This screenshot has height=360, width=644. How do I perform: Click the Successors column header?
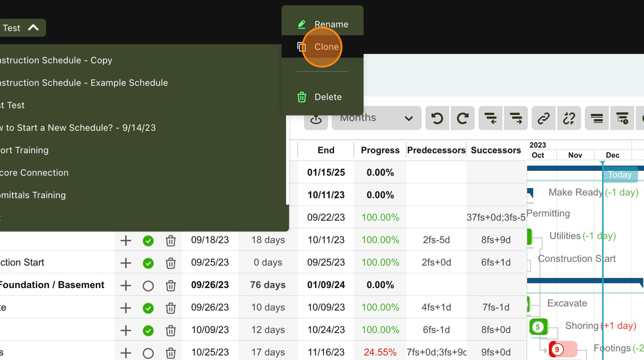click(x=496, y=151)
